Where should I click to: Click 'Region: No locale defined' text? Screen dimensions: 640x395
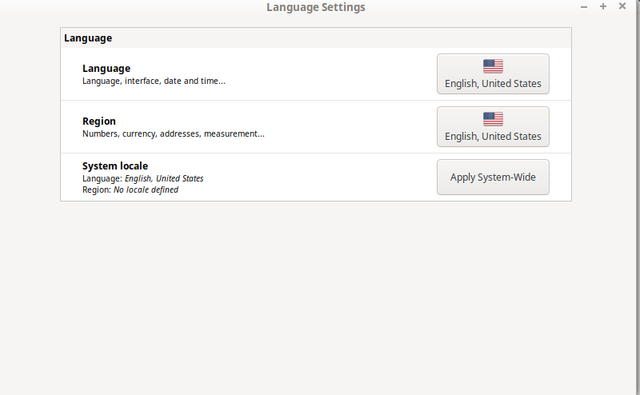pyautogui.click(x=130, y=190)
